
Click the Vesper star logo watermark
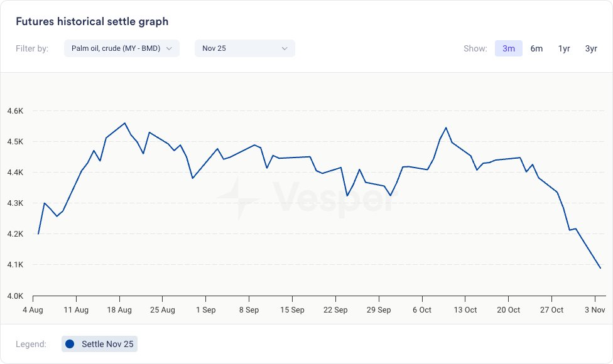(238, 198)
